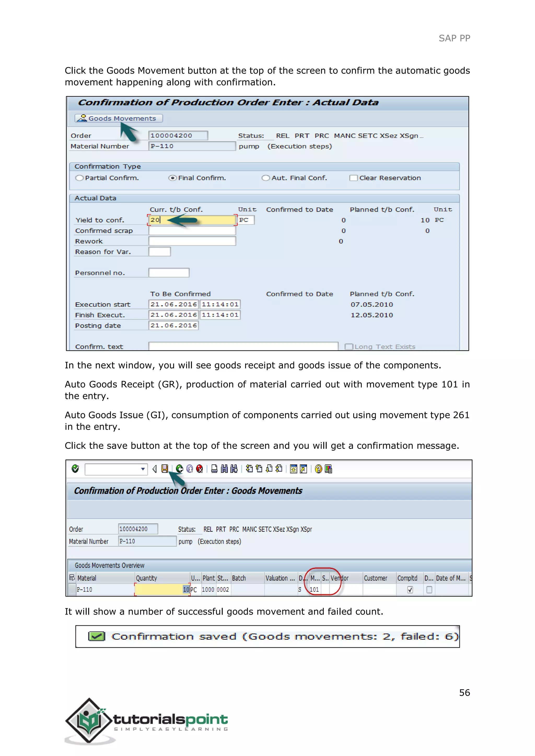The width and height of the screenshot is (535, 756).
Task: Click the Rework input field
Action: point(192,241)
